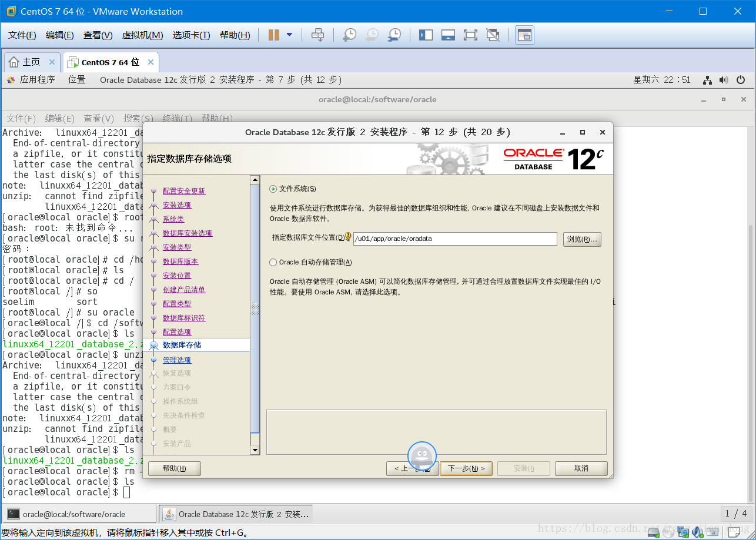Close the CentOS 7 64 位 tab
This screenshot has width=756, height=540.
pos(150,62)
